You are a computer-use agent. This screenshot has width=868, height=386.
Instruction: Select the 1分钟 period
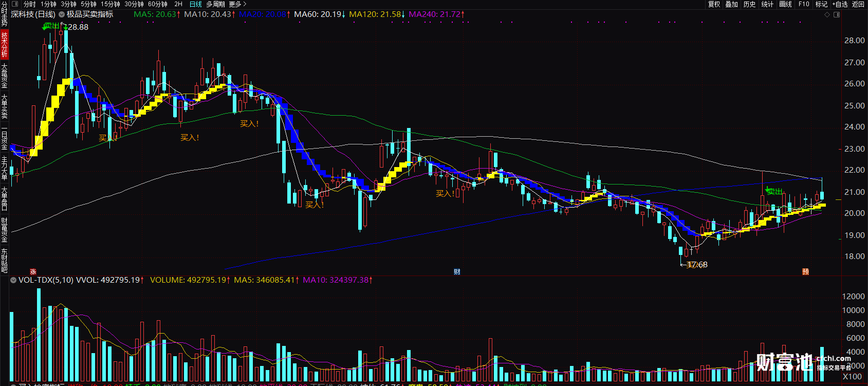coord(48,4)
